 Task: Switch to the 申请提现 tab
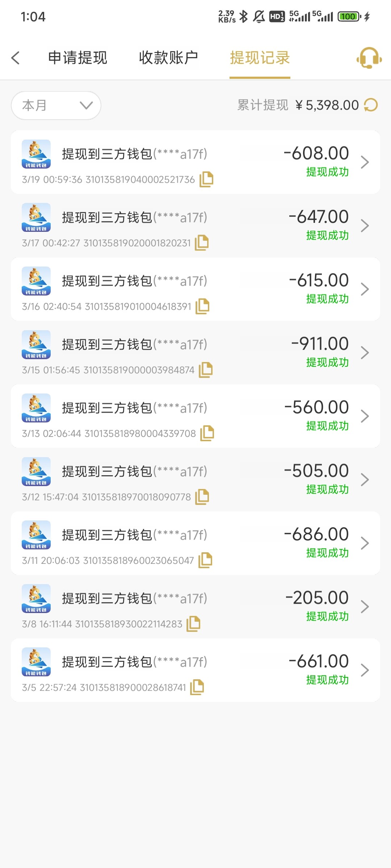coord(77,58)
